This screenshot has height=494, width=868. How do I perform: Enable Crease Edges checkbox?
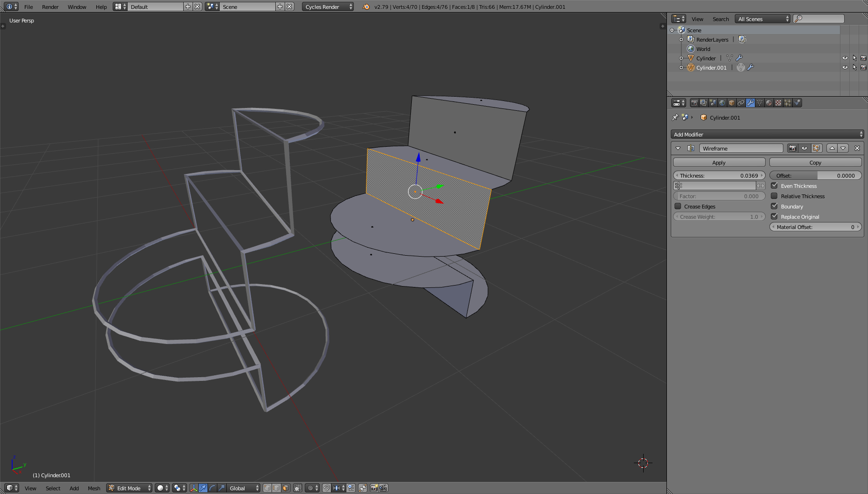(x=678, y=206)
